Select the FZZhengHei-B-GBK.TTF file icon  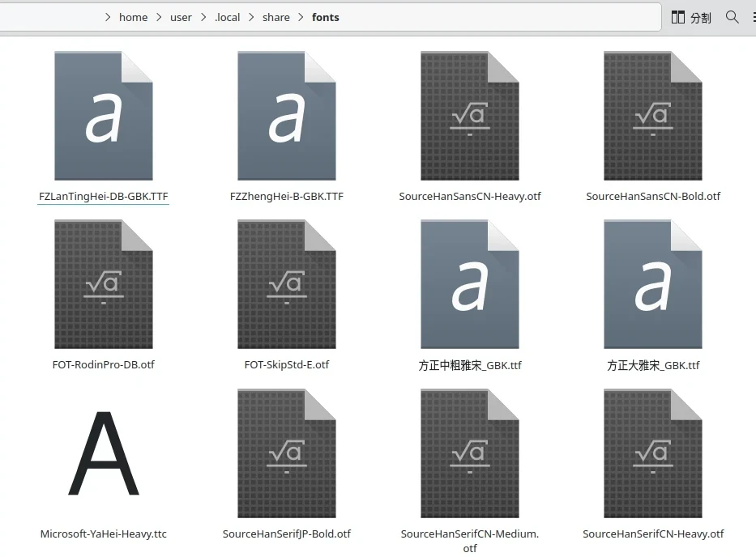(x=286, y=116)
